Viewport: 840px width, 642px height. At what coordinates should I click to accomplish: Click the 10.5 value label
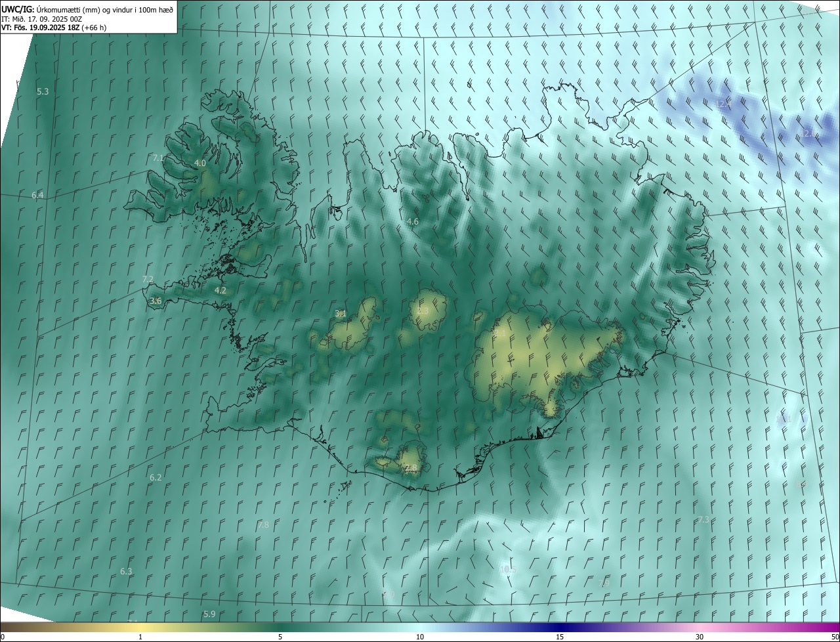tap(508, 570)
